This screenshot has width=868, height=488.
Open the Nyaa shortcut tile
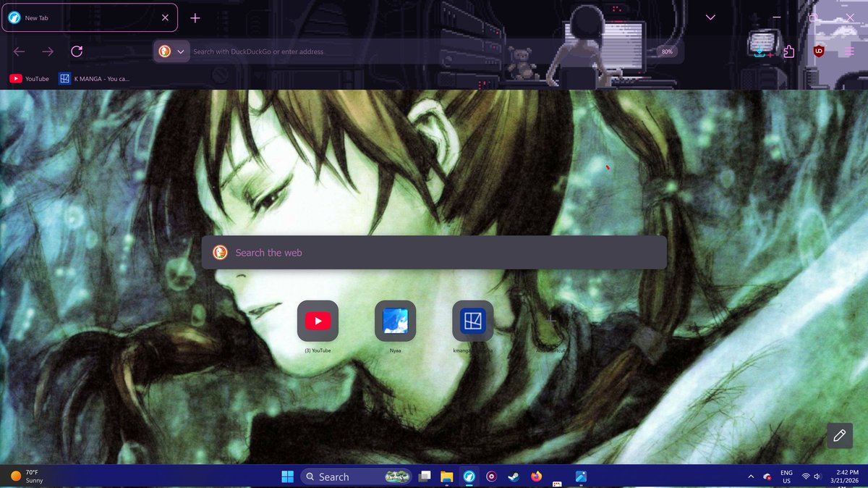(x=395, y=321)
